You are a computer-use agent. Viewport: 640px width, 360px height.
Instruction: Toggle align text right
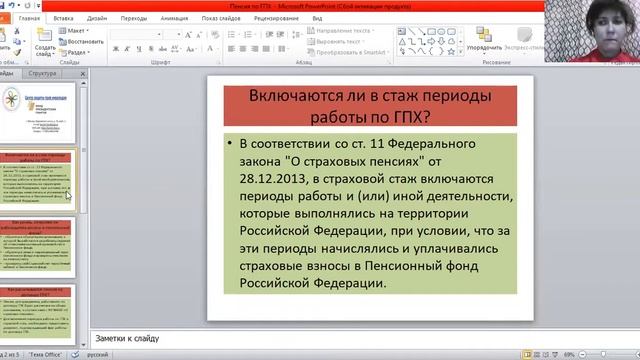click(255, 49)
